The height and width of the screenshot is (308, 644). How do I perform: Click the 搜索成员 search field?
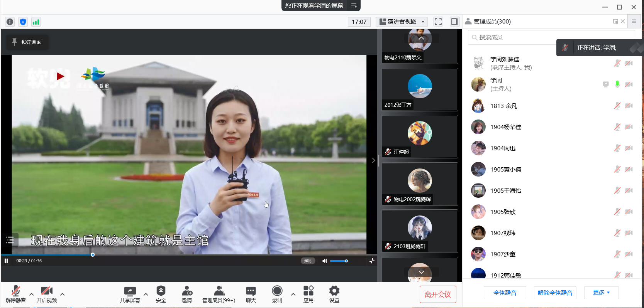(x=514, y=37)
